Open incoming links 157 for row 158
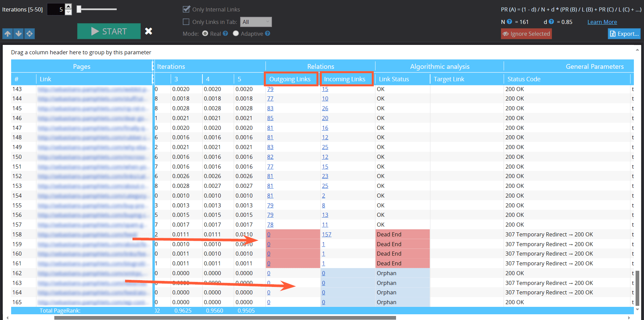 pyautogui.click(x=327, y=234)
